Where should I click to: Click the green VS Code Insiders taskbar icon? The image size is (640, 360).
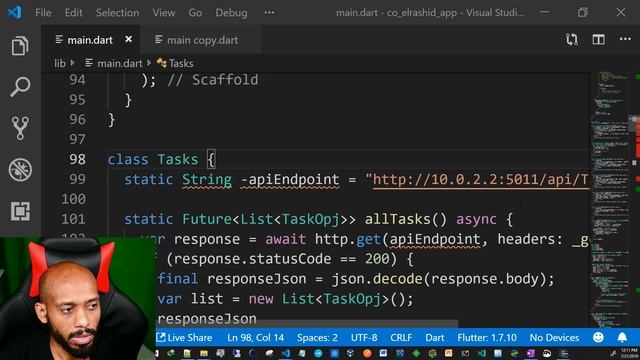click(x=481, y=353)
